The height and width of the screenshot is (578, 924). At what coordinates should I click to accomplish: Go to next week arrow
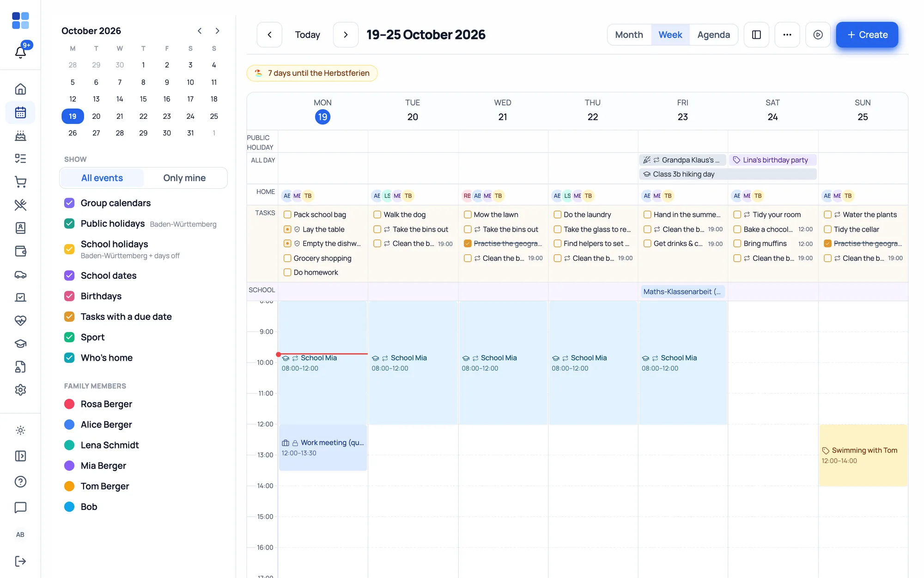pos(346,35)
